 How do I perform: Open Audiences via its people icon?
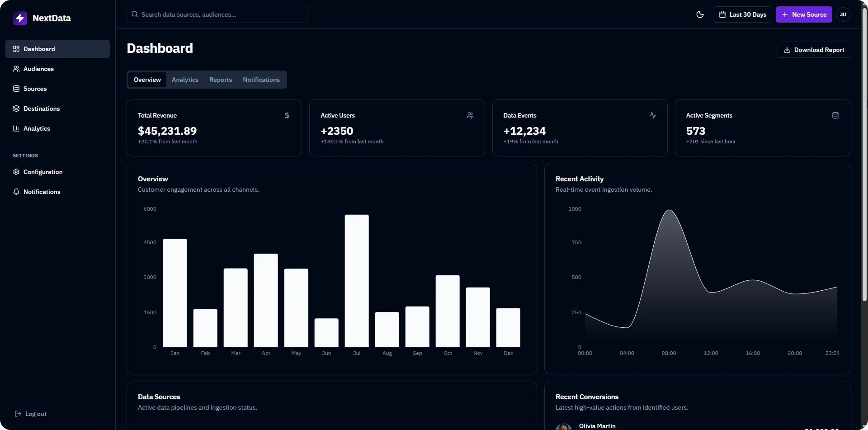(16, 69)
